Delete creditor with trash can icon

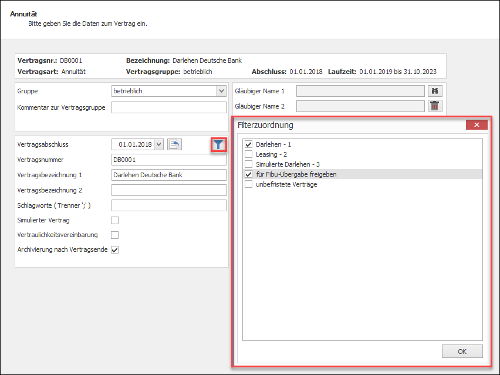click(x=435, y=106)
